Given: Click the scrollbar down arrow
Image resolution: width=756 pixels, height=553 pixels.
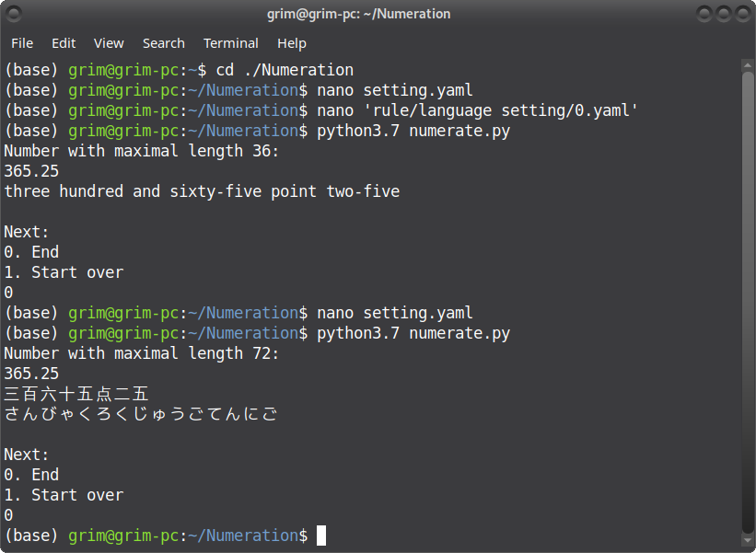Looking at the screenshot, I should click(748, 539).
